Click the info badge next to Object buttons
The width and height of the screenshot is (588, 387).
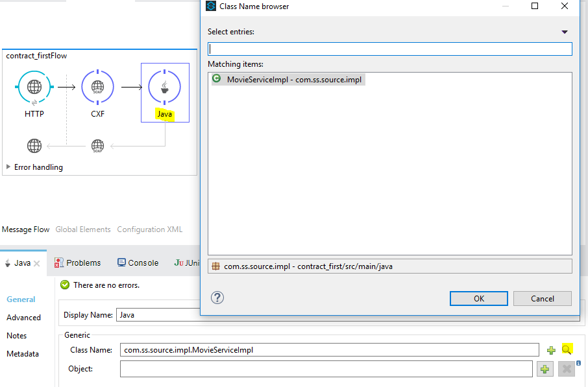tap(579, 362)
